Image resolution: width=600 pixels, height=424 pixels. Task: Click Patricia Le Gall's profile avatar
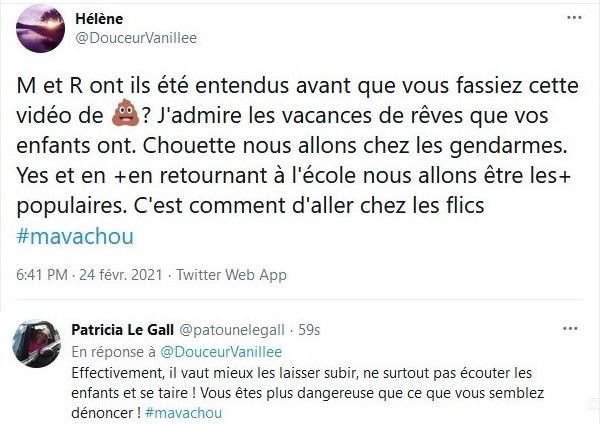pos(35,344)
